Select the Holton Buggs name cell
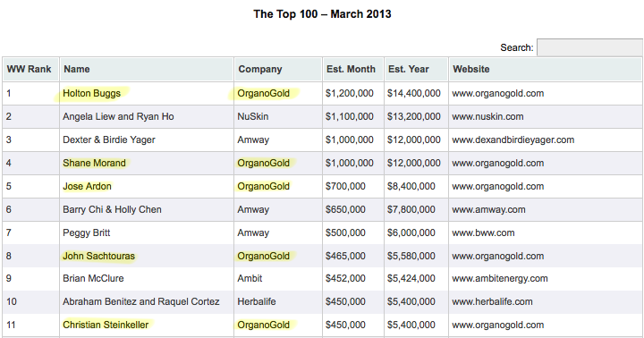 click(x=91, y=94)
